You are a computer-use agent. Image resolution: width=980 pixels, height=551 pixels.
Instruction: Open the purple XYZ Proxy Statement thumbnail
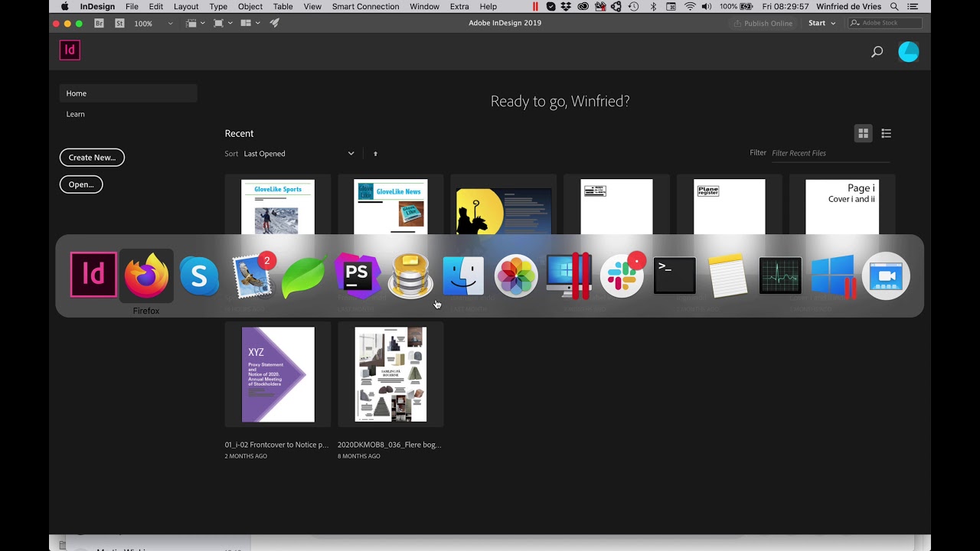(278, 374)
